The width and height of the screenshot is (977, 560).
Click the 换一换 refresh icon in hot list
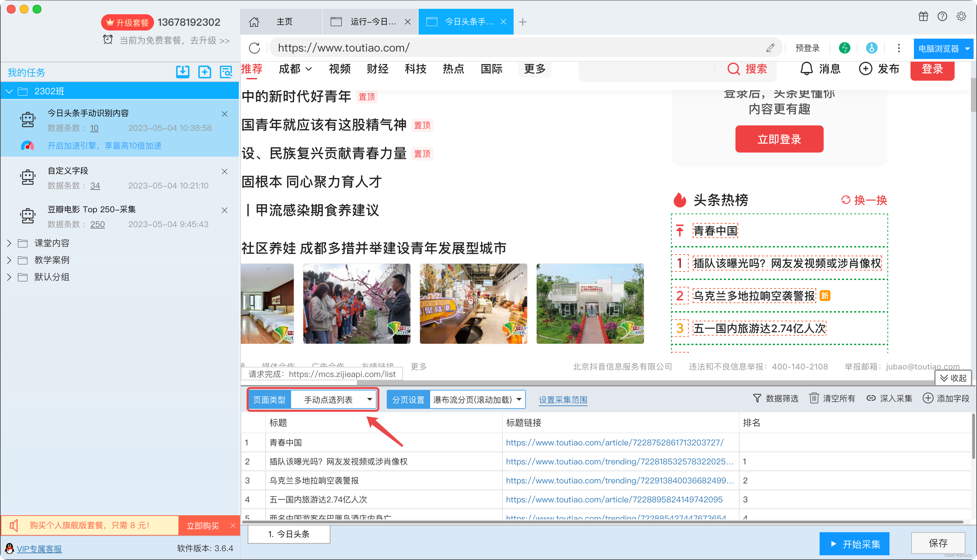click(x=845, y=200)
